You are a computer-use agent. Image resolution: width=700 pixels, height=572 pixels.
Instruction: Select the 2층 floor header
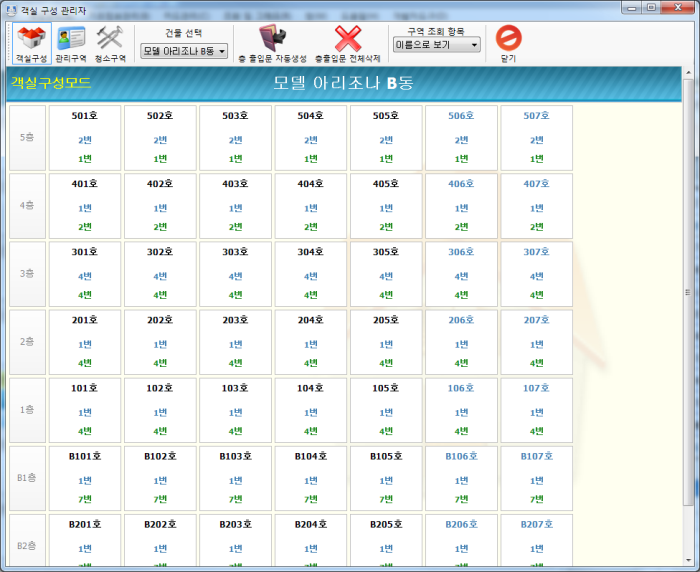click(x=27, y=342)
